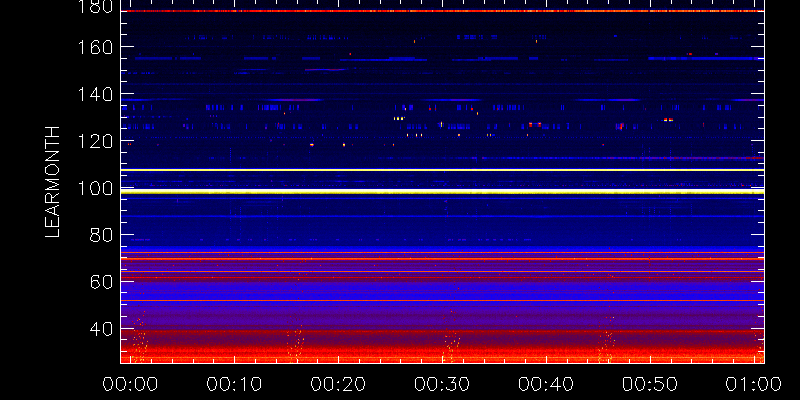Click the 60 frequency axis label
The image size is (800, 400).
point(102,283)
